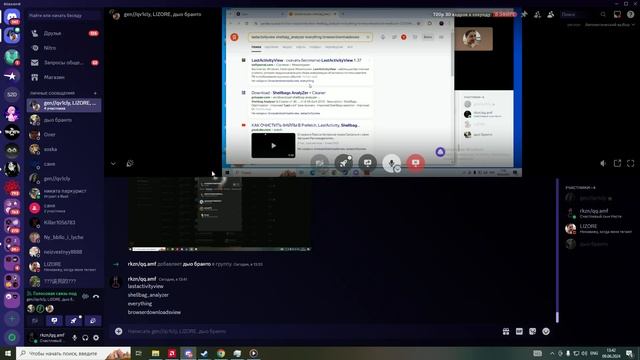Screen dimensions: 640x360
Task: Open Windows notification center icon
Action: click(629, 353)
